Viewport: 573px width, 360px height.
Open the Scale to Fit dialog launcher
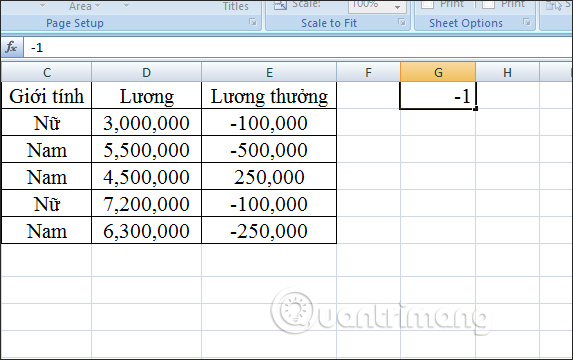[402, 22]
